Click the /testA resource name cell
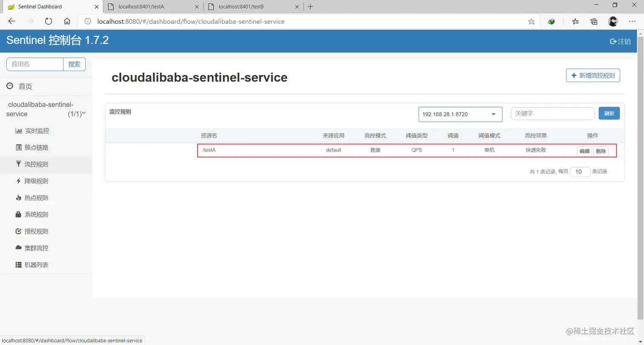644x345 pixels. point(209,150)
